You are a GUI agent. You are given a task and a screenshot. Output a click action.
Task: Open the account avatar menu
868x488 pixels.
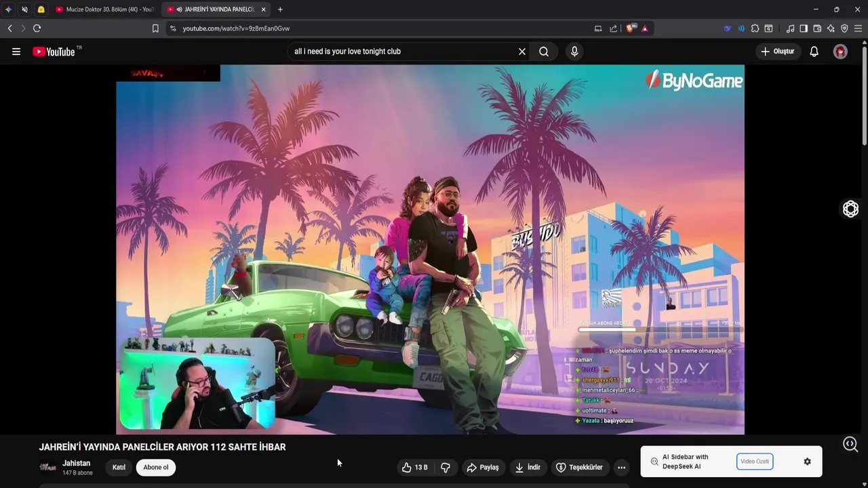[840, 52]
